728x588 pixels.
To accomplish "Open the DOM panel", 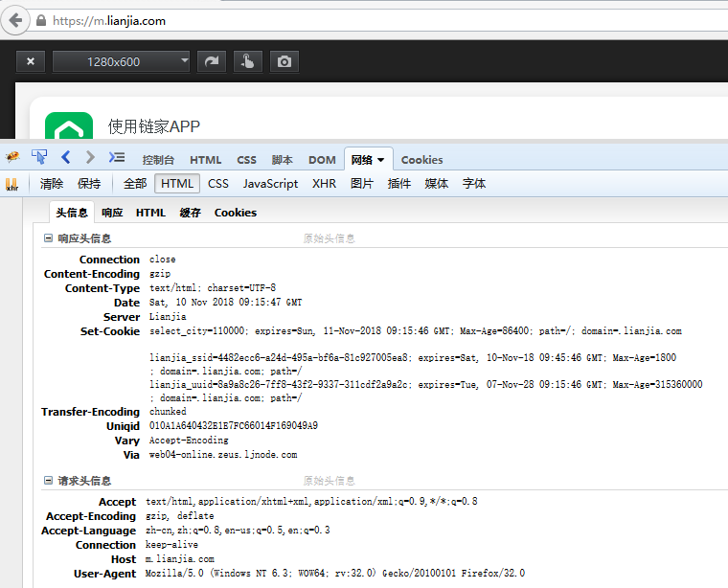I will point(322,160).
